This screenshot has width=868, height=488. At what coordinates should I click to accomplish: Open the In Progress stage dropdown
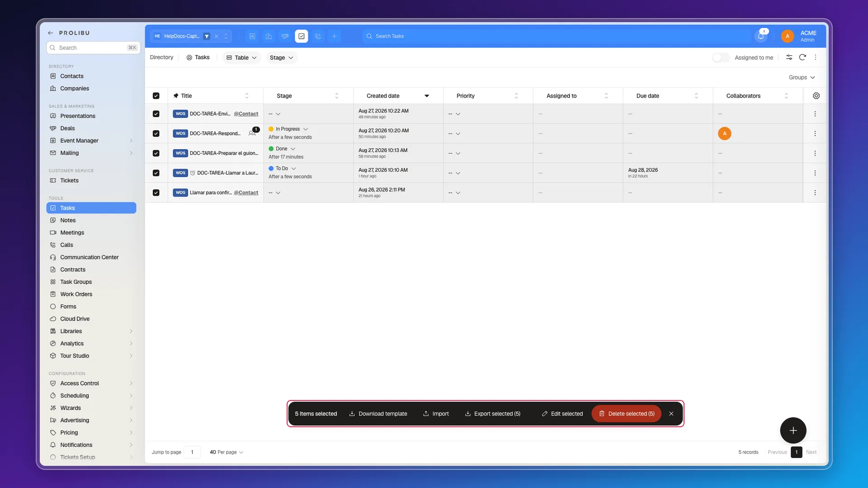point(288,129)
